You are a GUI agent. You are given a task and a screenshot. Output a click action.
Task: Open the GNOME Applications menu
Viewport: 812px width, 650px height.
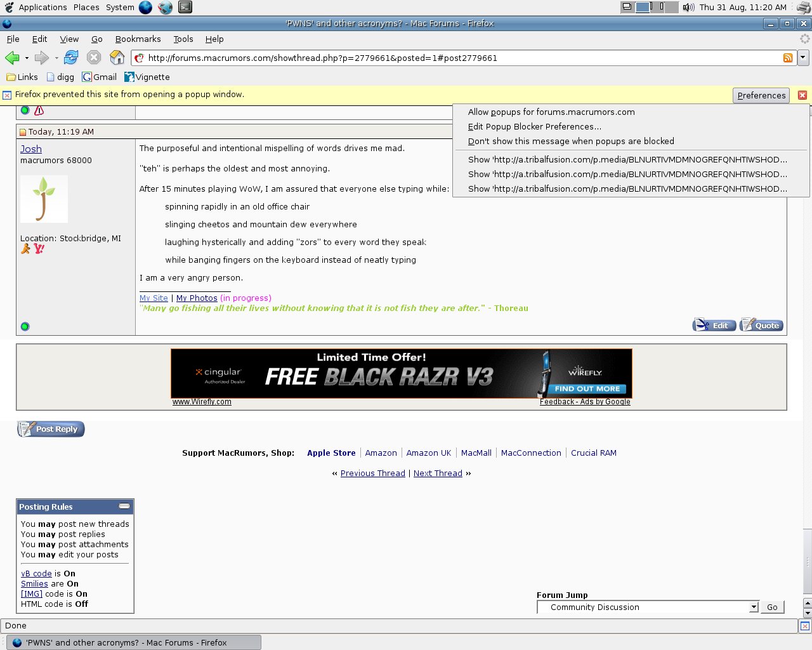click(43, 7)
